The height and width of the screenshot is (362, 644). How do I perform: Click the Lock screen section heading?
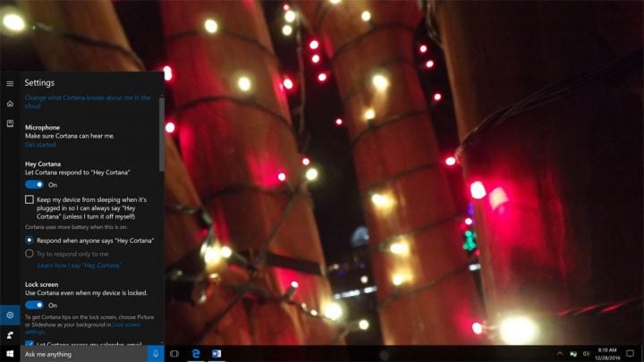click(x=41, y=284)
